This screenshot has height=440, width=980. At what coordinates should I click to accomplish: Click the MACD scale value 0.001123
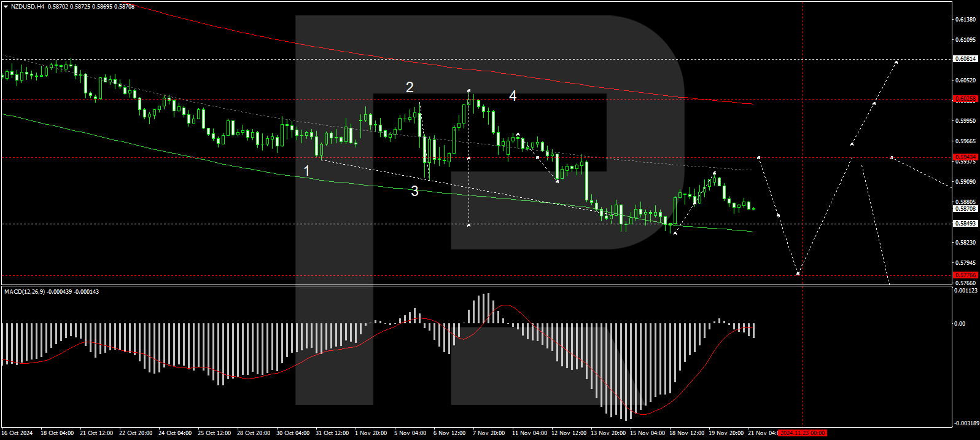click(966, 291)
